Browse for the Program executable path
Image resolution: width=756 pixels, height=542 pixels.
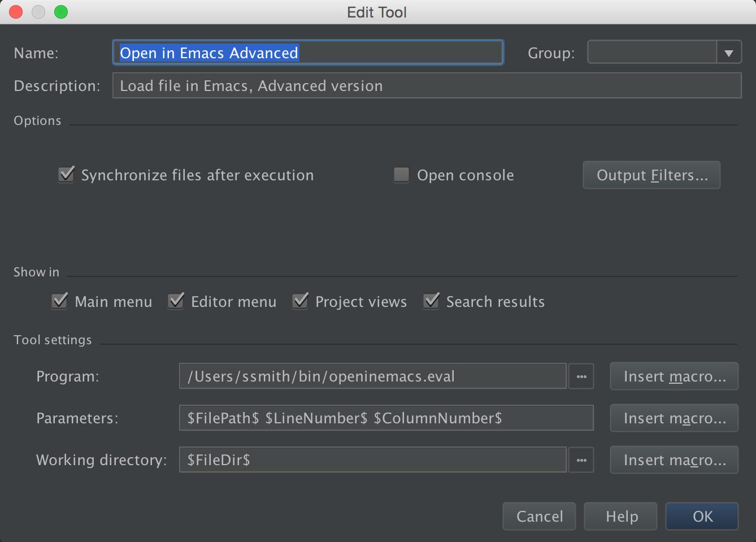click(581, 376)
